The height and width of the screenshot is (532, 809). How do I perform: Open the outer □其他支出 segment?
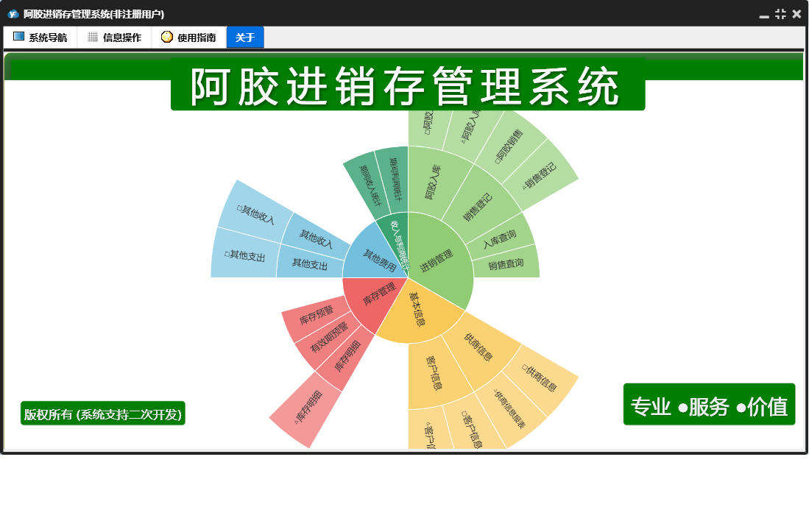(244, 255)
